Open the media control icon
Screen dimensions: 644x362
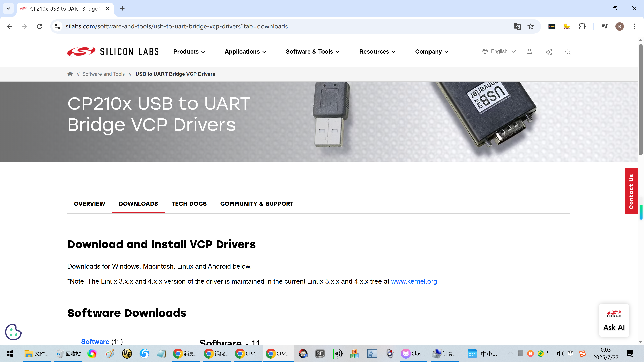pos(604,26)
